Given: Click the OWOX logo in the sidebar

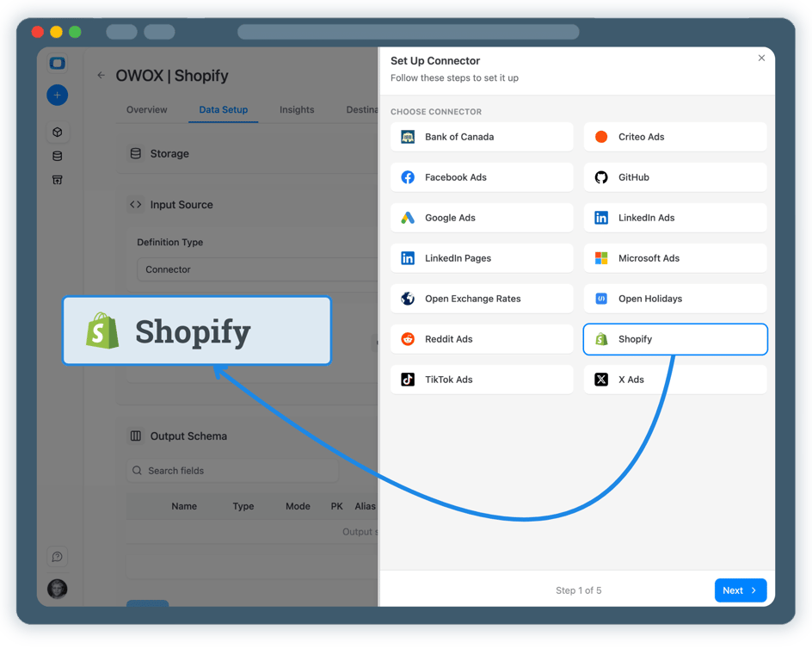Looking at the screenshot, I should point(57,63).
